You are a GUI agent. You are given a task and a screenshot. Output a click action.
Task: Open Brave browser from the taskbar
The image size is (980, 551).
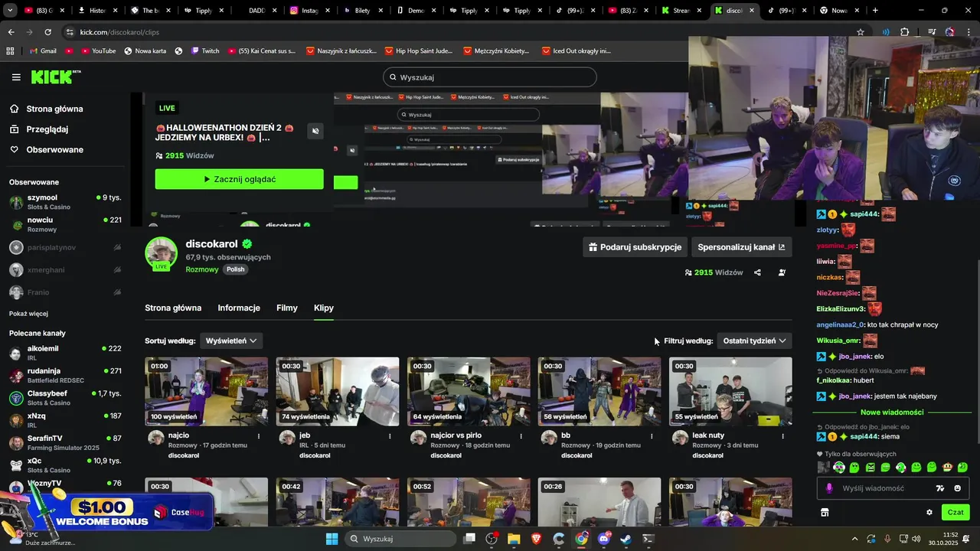[x=536, y=539]
